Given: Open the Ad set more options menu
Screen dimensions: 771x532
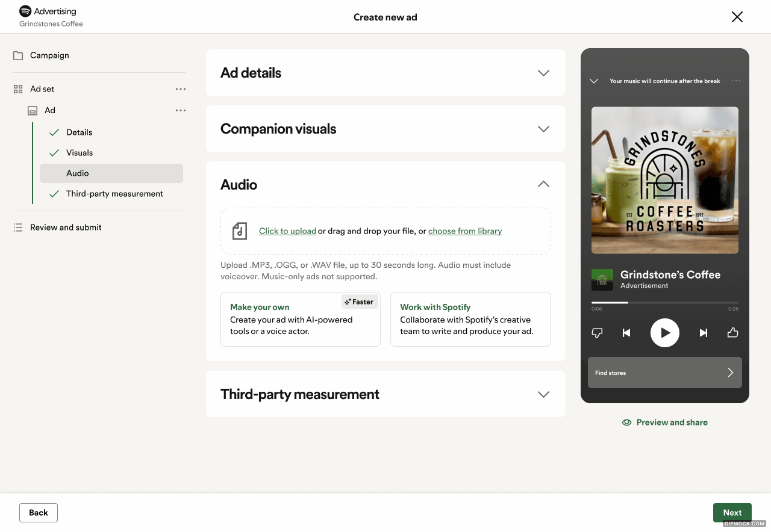Looking at the screenshot, I should (180, 89).
